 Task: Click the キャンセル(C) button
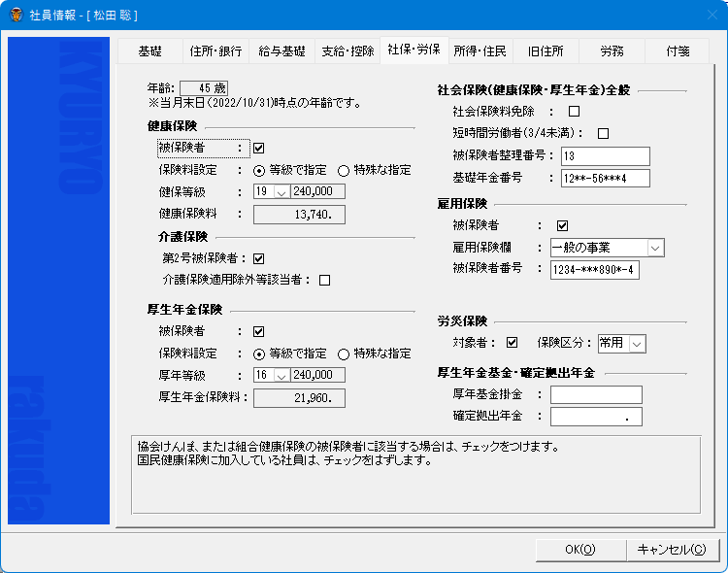[672, 550]
